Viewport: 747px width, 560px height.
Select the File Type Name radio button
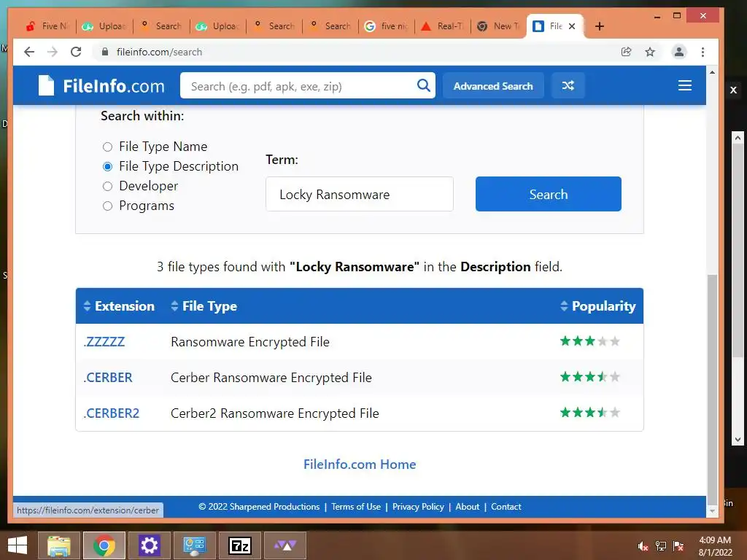click(108, 147)
